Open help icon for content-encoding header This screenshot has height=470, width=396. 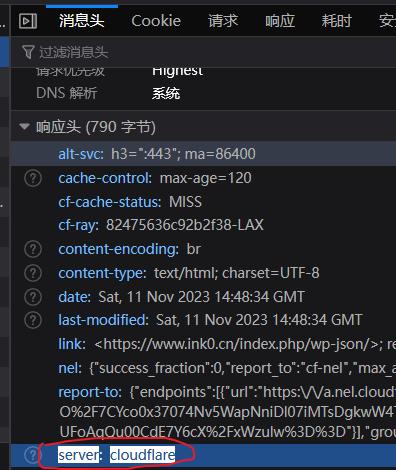(x=33, y=249)
